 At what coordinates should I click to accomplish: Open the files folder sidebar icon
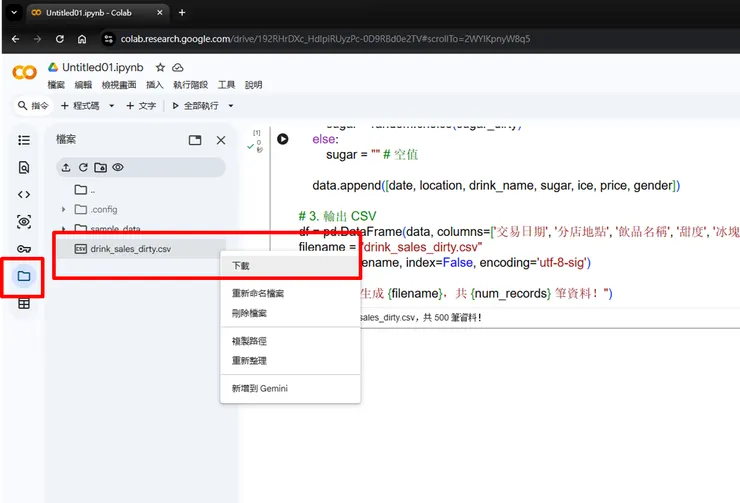pos(24,276)
